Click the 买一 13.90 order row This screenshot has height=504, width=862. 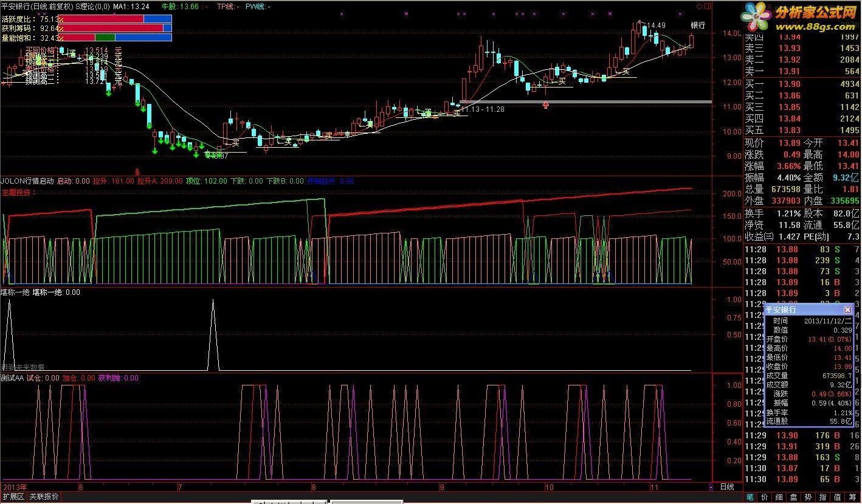click(x=802, y=85)
